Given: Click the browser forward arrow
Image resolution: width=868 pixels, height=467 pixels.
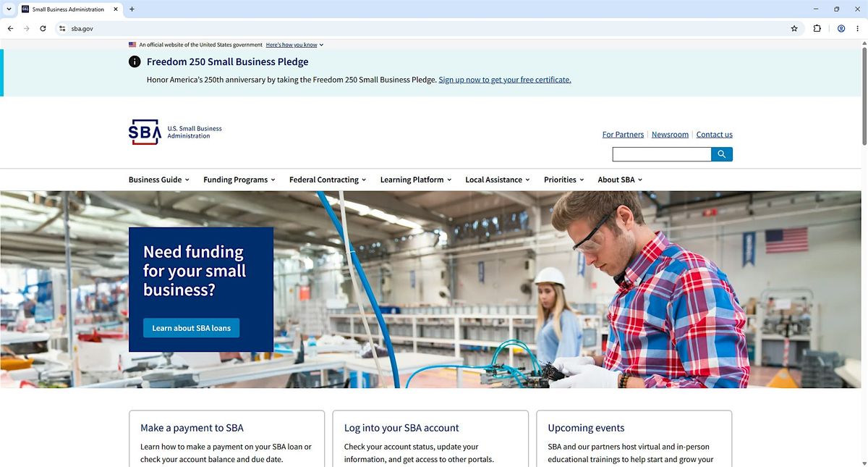Looking at the screenshot, I should point(27,29).
